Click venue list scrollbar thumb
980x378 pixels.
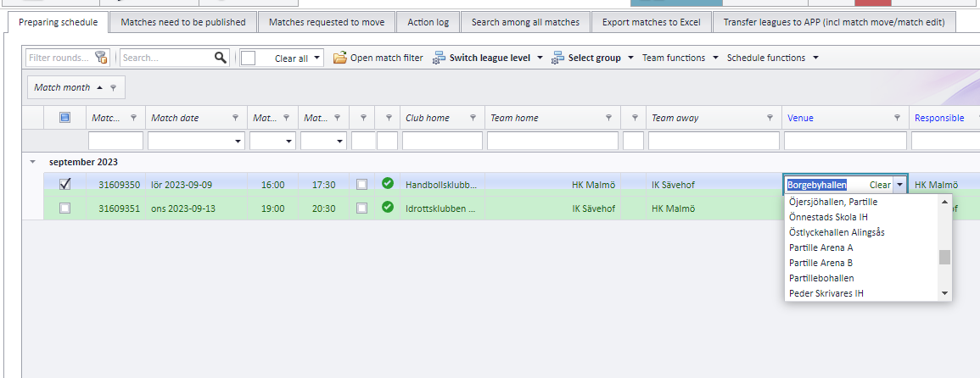click(944, 257)
